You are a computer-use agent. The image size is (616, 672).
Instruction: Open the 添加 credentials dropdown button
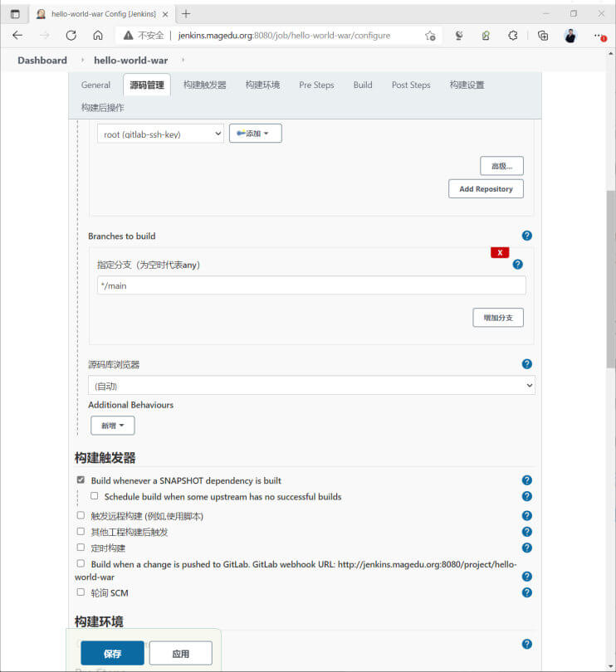[x=255, y=134]
